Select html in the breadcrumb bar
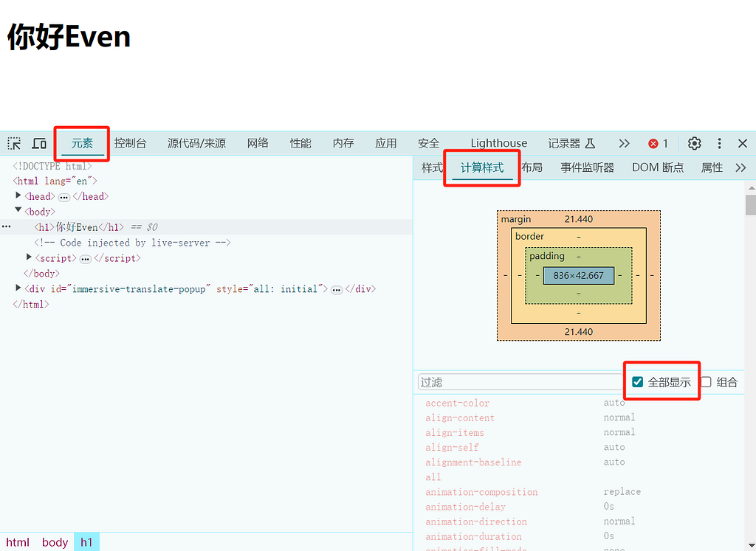 18,542
